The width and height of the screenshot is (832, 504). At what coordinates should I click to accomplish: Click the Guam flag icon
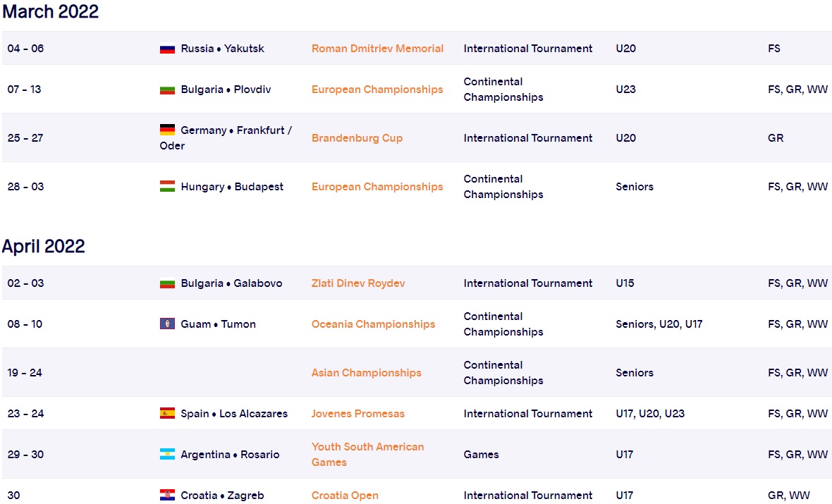(x=167, y=324)
